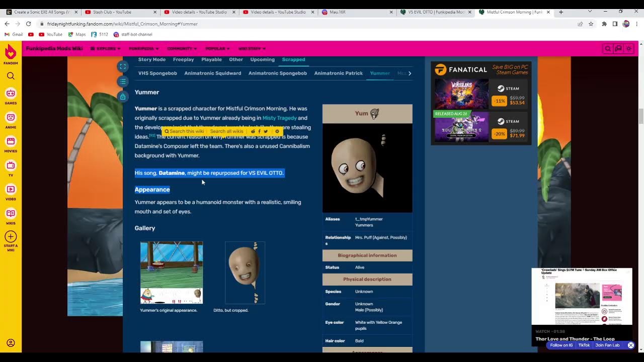Screen dimensions: 644x362
Task: Expand the Funkipedia dropdown menu
Action: click(x=144, y=49)
